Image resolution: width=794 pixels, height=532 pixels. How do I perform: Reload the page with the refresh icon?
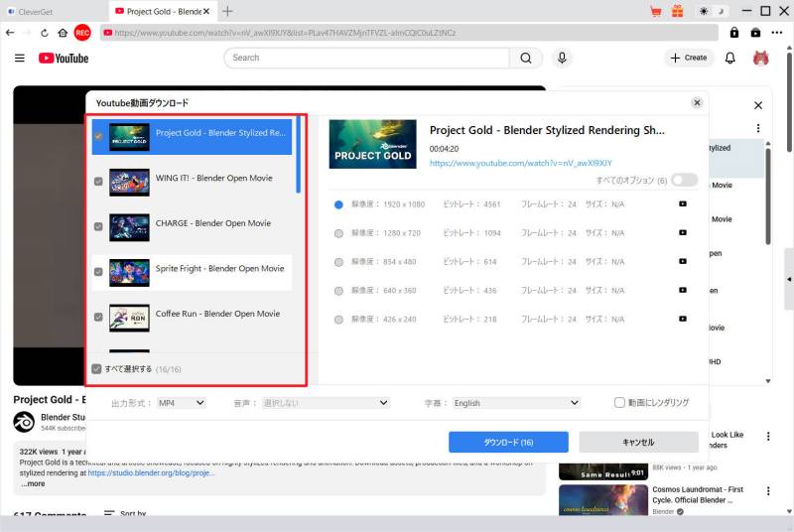click(x=45, y=33)
